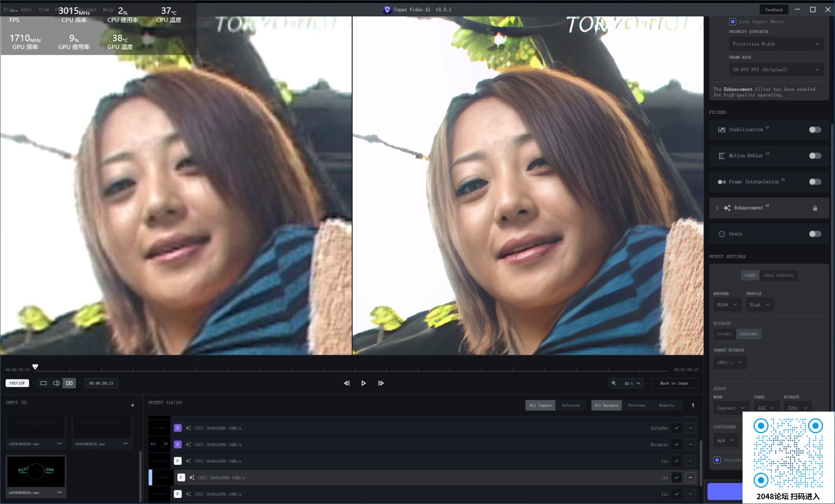Click the Feedback button
The height and width of the screenshot is (504, 835).
coord(774,10)
